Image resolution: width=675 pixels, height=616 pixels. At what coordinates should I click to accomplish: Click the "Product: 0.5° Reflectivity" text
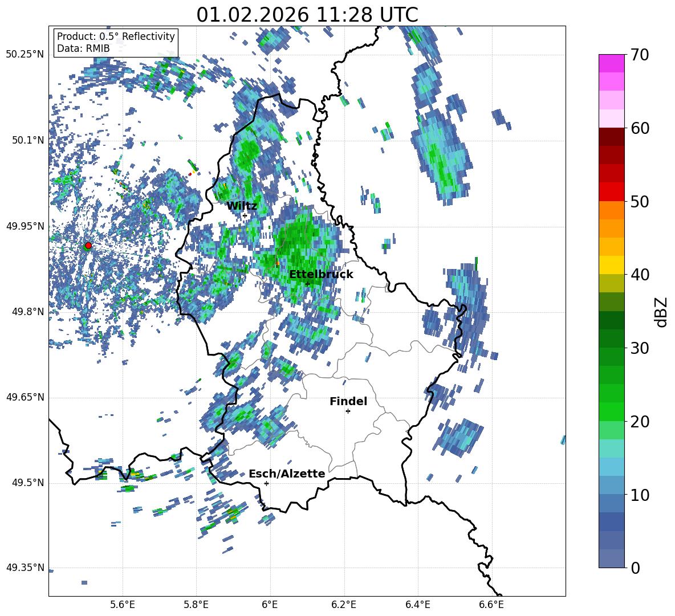coord(116,36)
